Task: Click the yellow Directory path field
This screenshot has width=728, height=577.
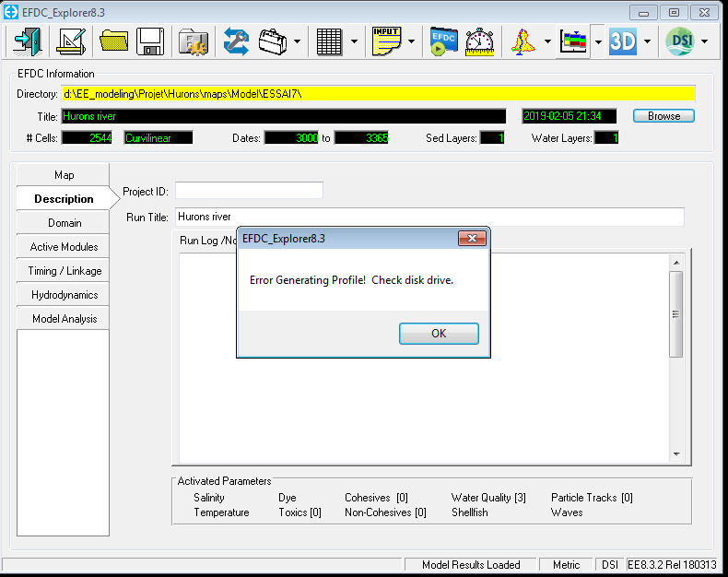Action: 378,94
